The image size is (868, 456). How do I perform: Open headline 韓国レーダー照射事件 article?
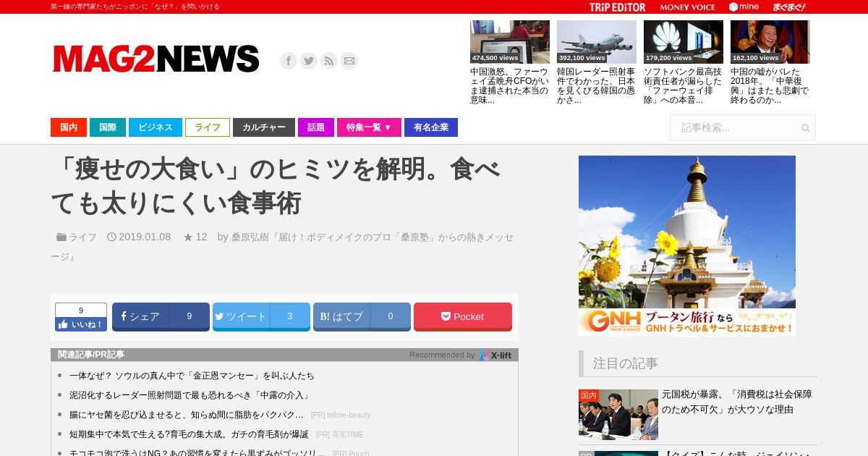pyautogui.click(x=596, y=86)
